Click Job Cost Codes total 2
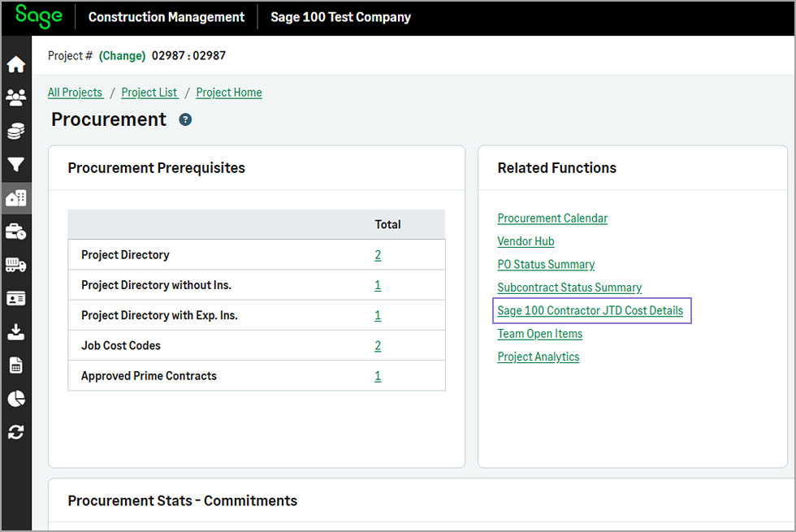The height and width of the screenshot is (532, 796). pyautogui.click(x=378, y=346)
